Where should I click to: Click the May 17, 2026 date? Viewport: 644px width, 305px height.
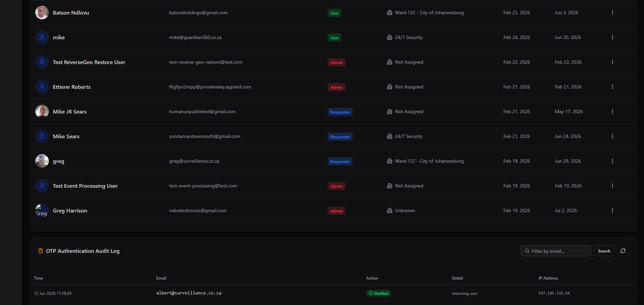coord(568,111)
